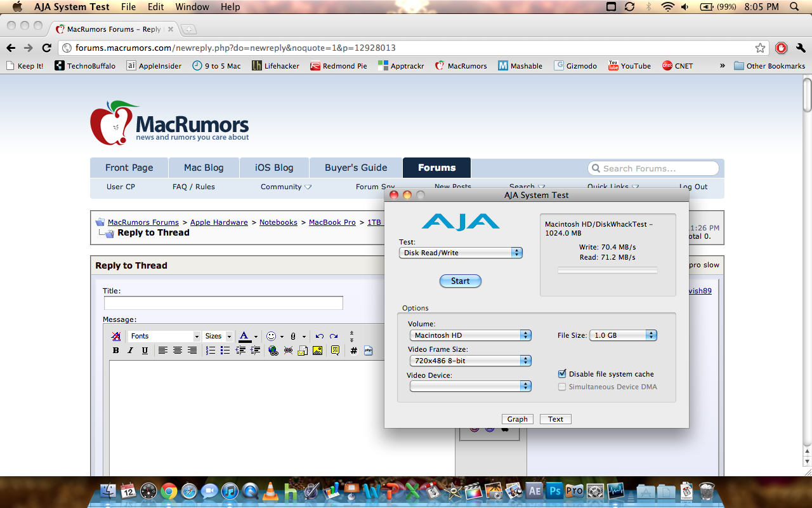Screen dimensions: 812x508
Task: Open the new tab button in Chrome
Action: [188, 29]
